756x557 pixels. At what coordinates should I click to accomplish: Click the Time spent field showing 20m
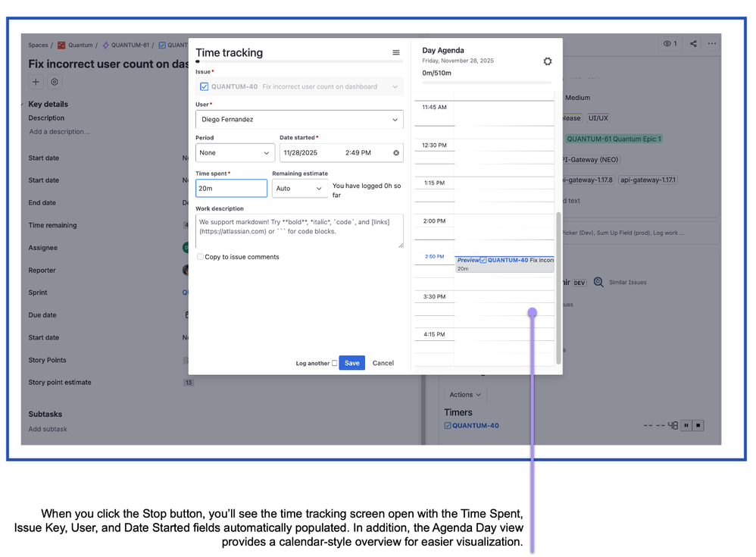[232, 189]
